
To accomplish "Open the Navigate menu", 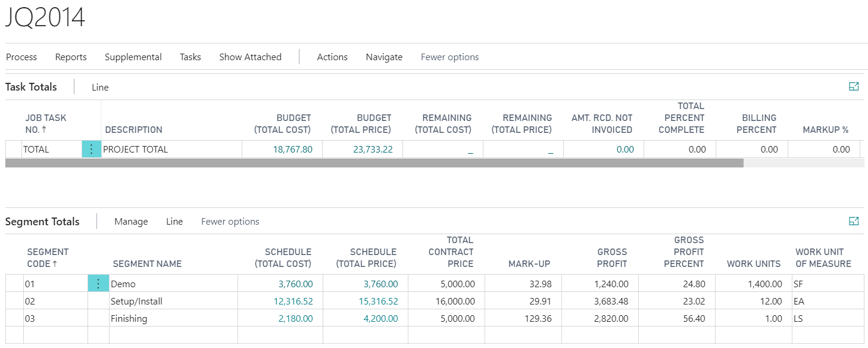I will 384,57.
